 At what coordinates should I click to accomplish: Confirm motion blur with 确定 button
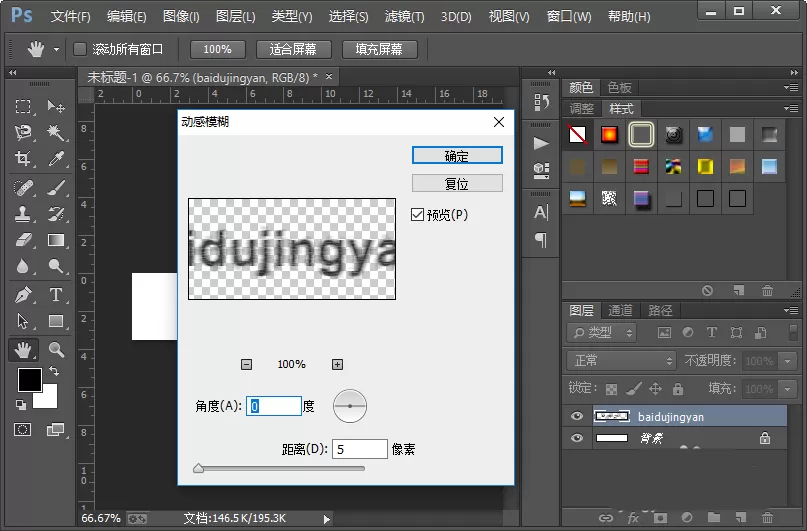(x=457, y=155)
